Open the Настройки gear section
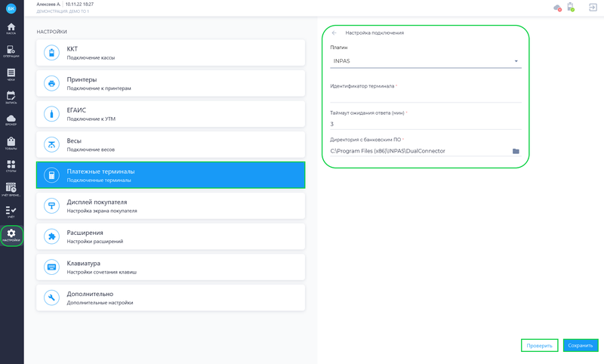Screen dimensions: 604x364 11,236
